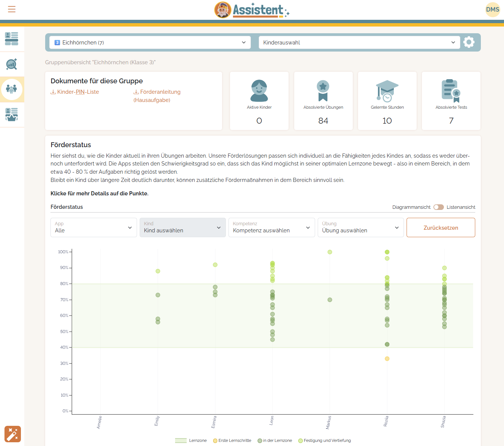The width and height of the screenshot is (504, 446).
Task: Expand the Eichhörnchen group dropdown
Action: click(x=150, y=43)
